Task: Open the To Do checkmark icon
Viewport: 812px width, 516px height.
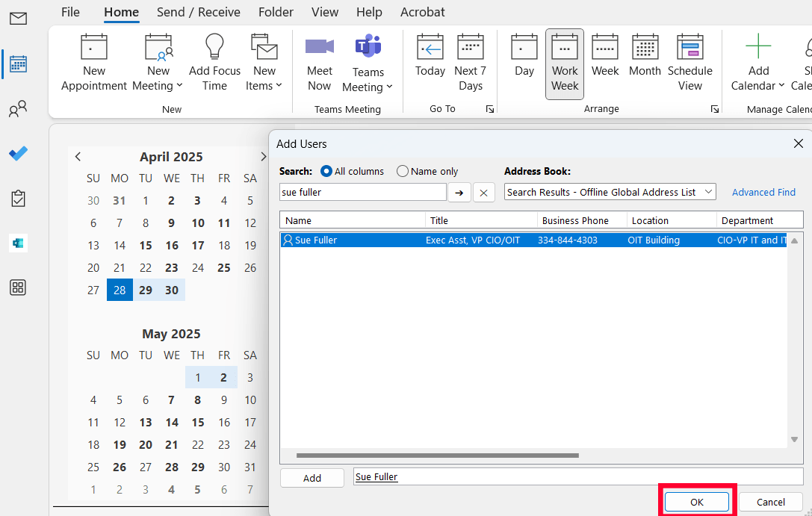Action: pos(18,154)
